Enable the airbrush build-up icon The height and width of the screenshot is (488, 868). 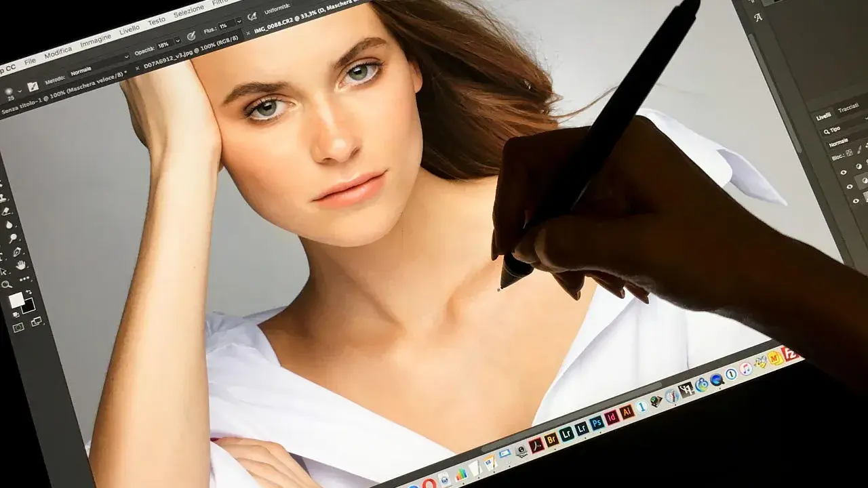coord(252,16)
